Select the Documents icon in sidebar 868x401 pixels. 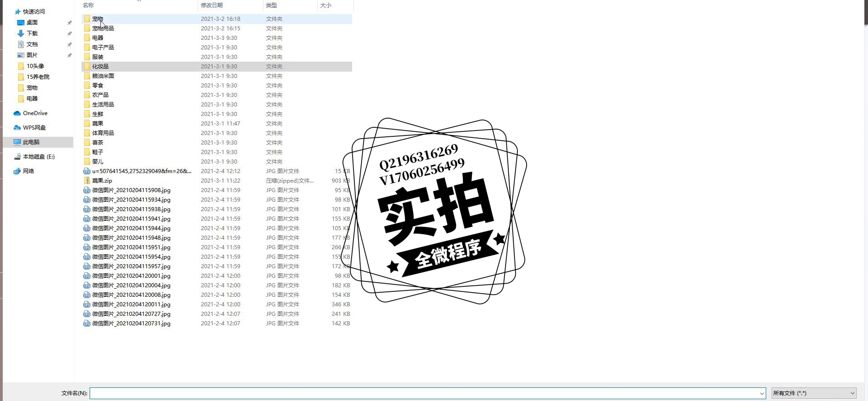pyautogui.click(x=20, y=44)
